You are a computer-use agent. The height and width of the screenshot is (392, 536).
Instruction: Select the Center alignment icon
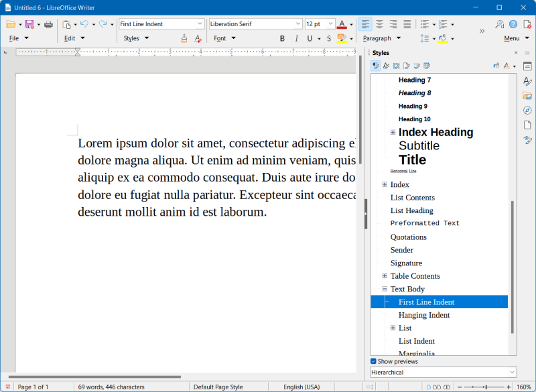tap(379, 24)
